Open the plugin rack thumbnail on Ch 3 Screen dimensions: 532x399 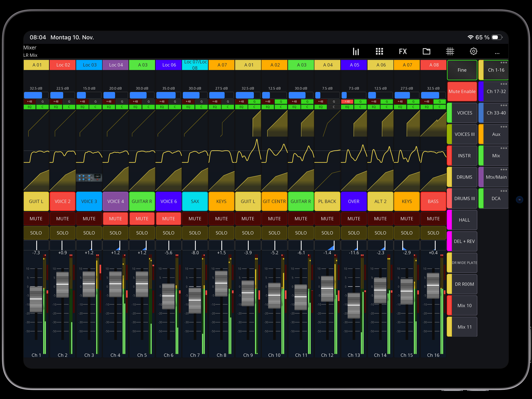pyautogui.click(x=89, y=178)
